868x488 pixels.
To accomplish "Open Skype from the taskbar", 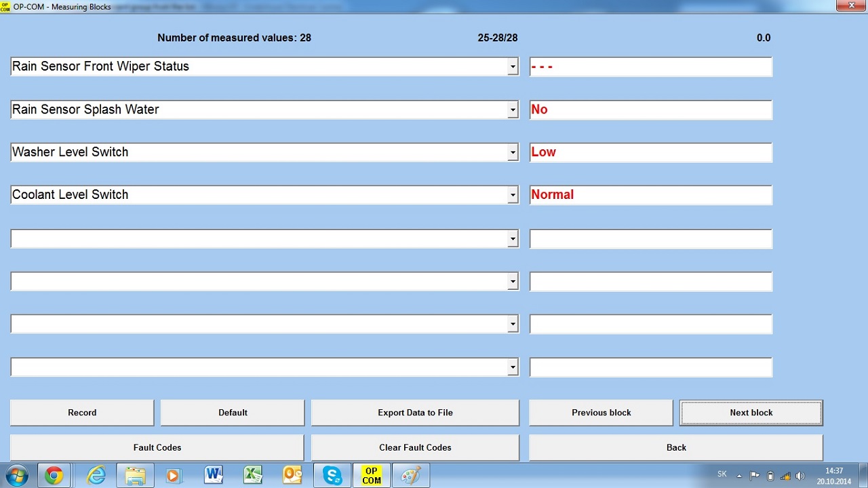I will coord(332,476).
